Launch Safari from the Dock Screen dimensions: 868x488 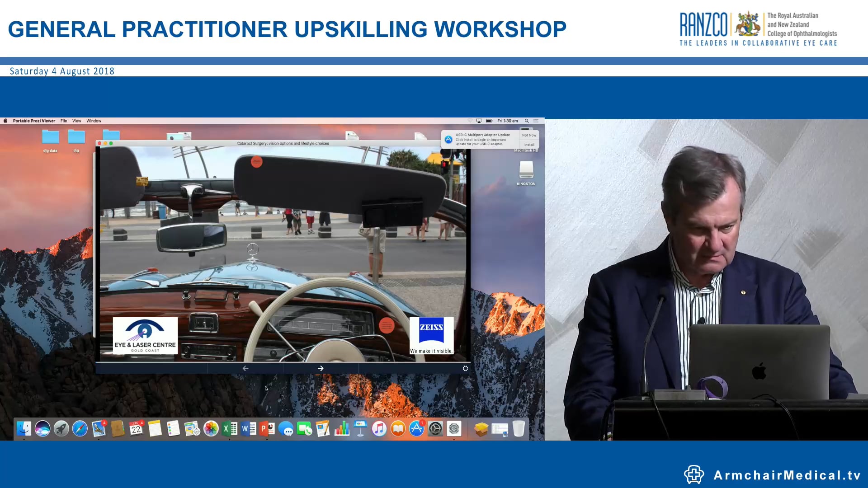pyautogui.click(x=80, y=428)
